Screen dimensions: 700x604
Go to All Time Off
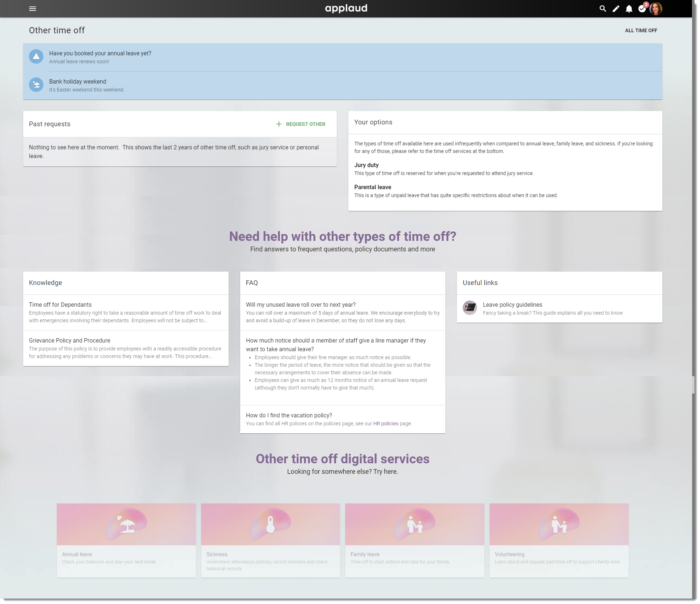pyautogui.click(x=641, y=30)
